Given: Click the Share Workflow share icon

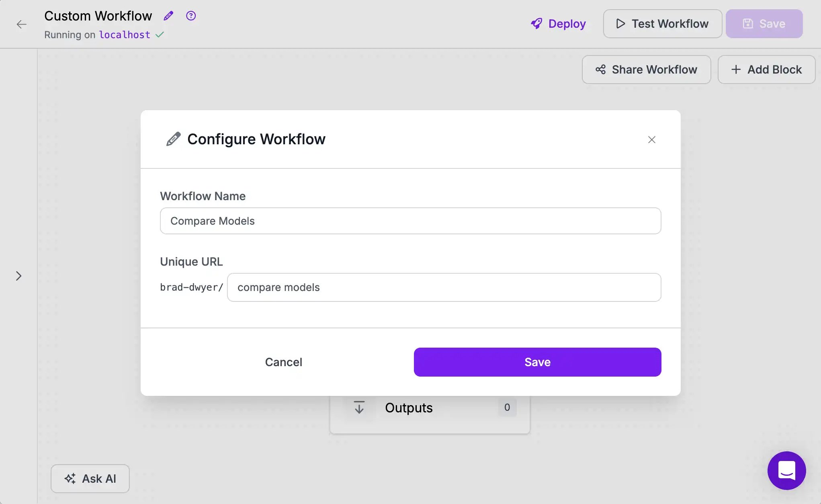Looking at the screenshot, I should (x=600, y=70).
